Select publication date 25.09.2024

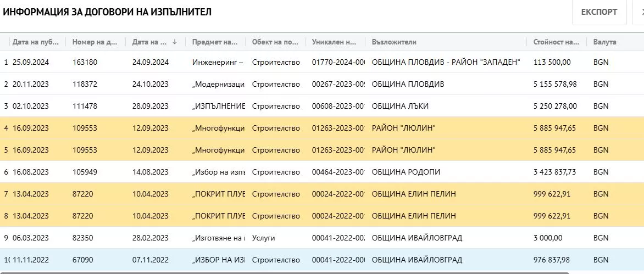(x=31, y=63)
